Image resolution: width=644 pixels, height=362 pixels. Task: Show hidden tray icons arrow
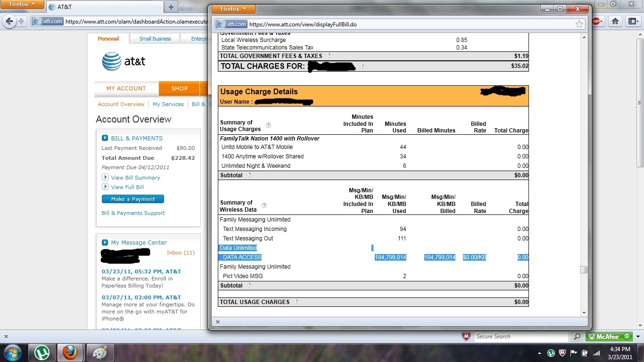tap(539, 353)
